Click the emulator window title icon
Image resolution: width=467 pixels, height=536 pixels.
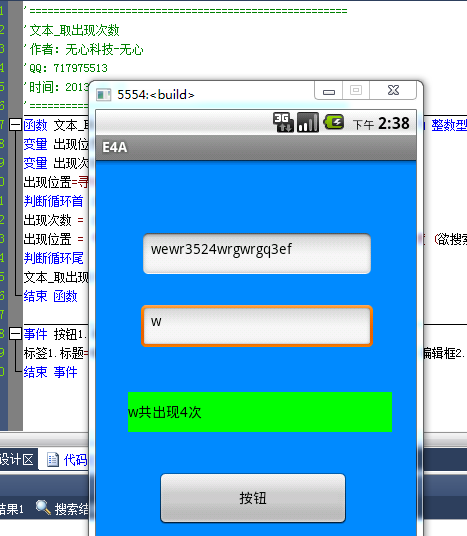(x=104, y=95)
